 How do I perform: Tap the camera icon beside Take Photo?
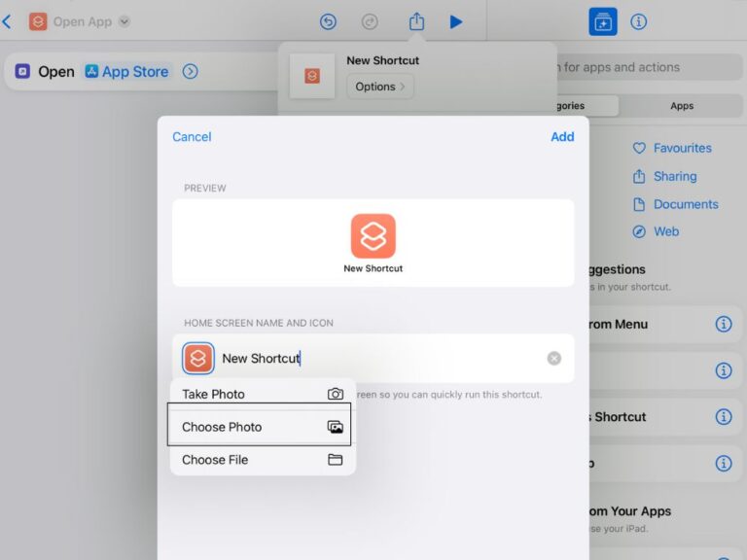[x=335, y=394]
